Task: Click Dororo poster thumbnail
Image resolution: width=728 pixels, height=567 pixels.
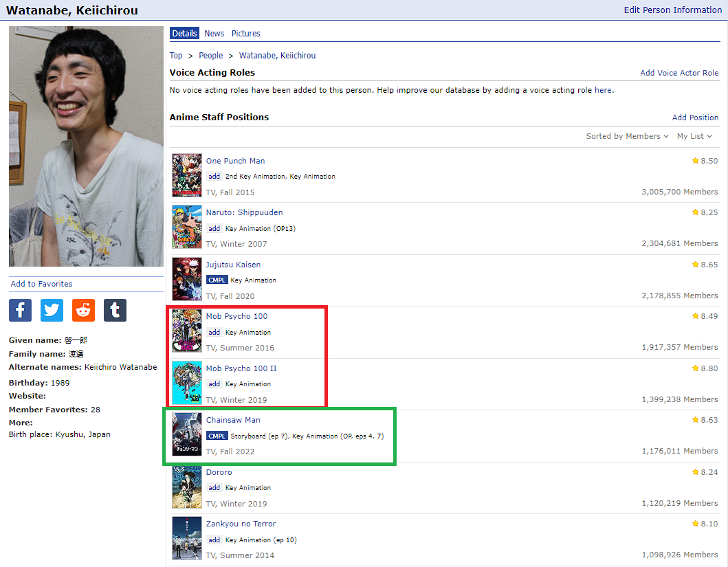Action: click(187, 487)
